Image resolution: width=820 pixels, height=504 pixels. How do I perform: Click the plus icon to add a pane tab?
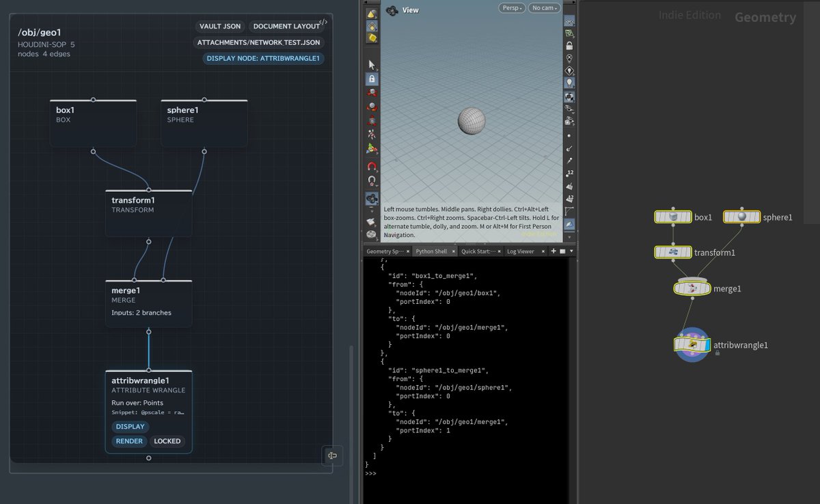(x=553, y=251)
